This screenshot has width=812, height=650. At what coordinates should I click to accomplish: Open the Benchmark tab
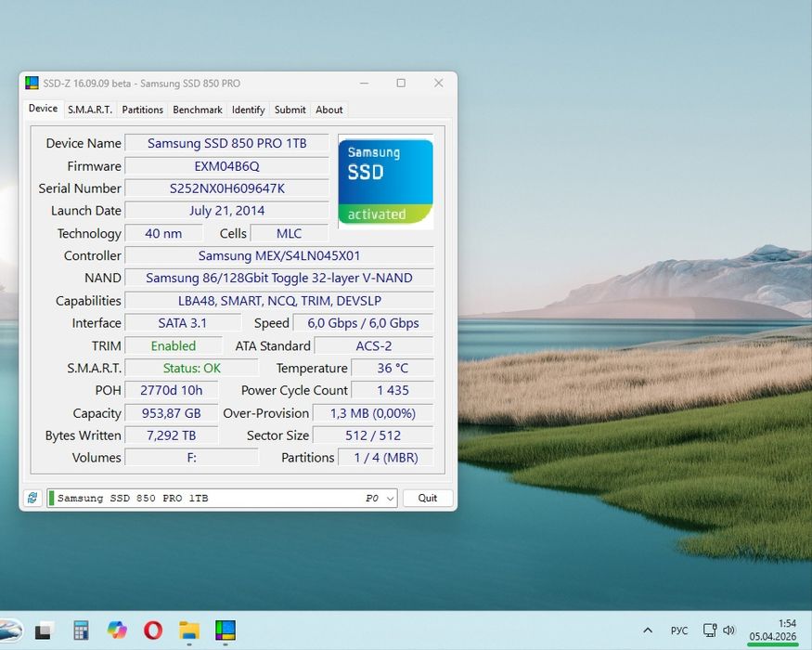(198, 110)
